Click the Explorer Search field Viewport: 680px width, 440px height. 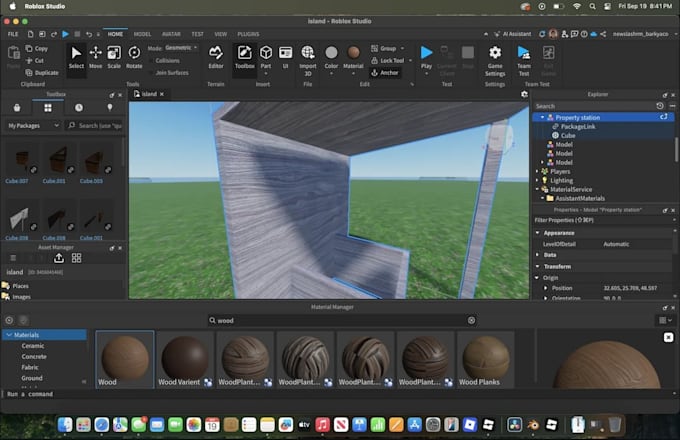click(595, 106)
